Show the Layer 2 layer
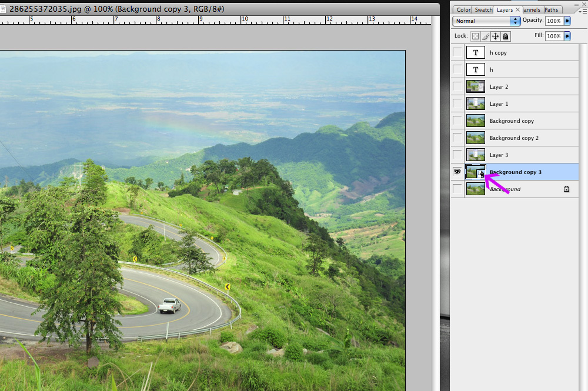This screenshot has height=391, width=588. [x=457, y=87]
